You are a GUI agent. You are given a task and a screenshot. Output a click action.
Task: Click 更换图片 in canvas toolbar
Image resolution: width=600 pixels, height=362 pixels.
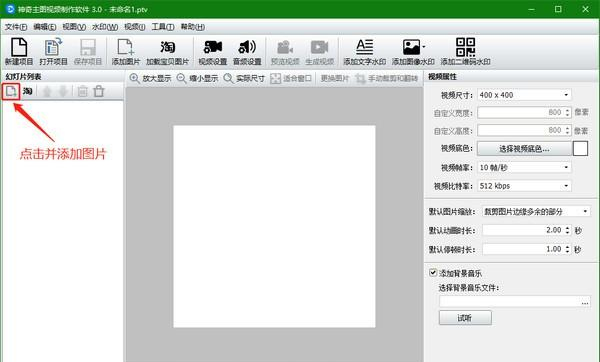pos(335,78)
